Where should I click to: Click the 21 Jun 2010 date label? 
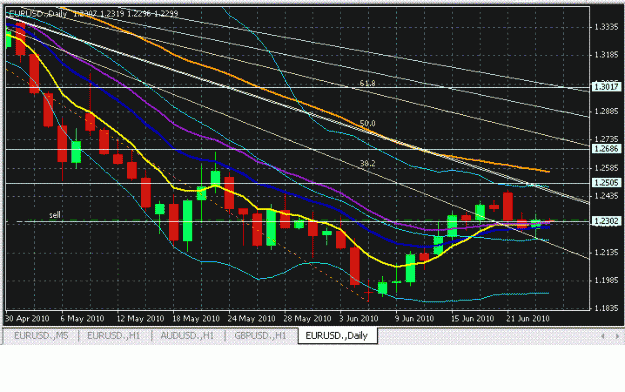[528, 319]
